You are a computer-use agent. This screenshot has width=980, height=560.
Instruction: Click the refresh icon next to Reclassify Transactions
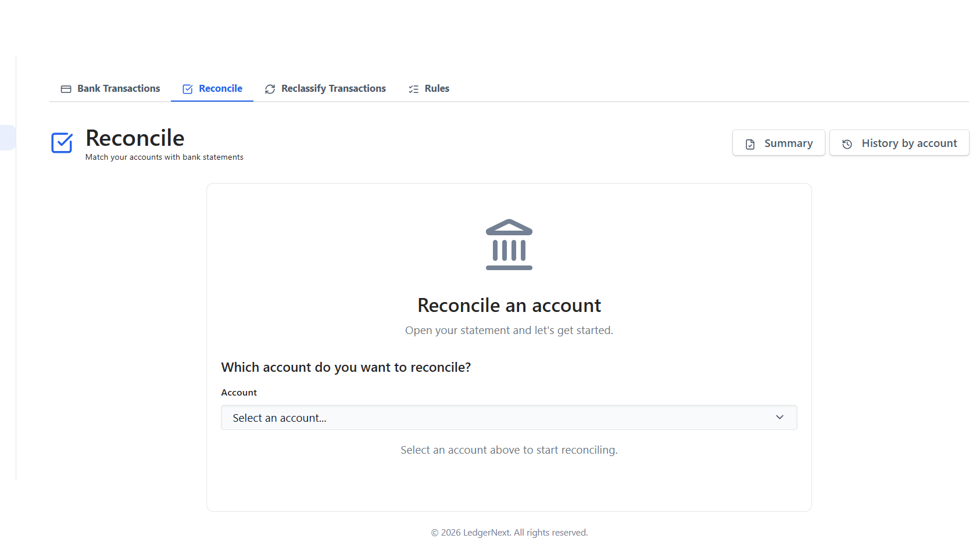tap(270, 88)
